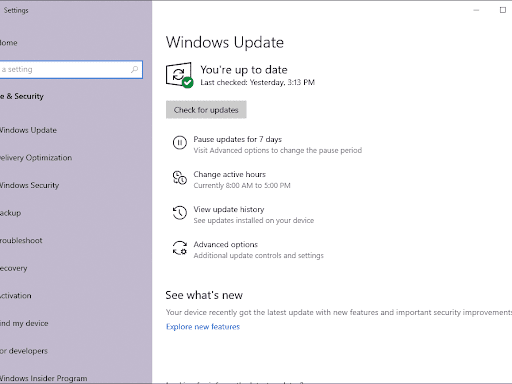512x384 pixels.
Task: Click Additional update controls and settings text
Action: (259, 255)
